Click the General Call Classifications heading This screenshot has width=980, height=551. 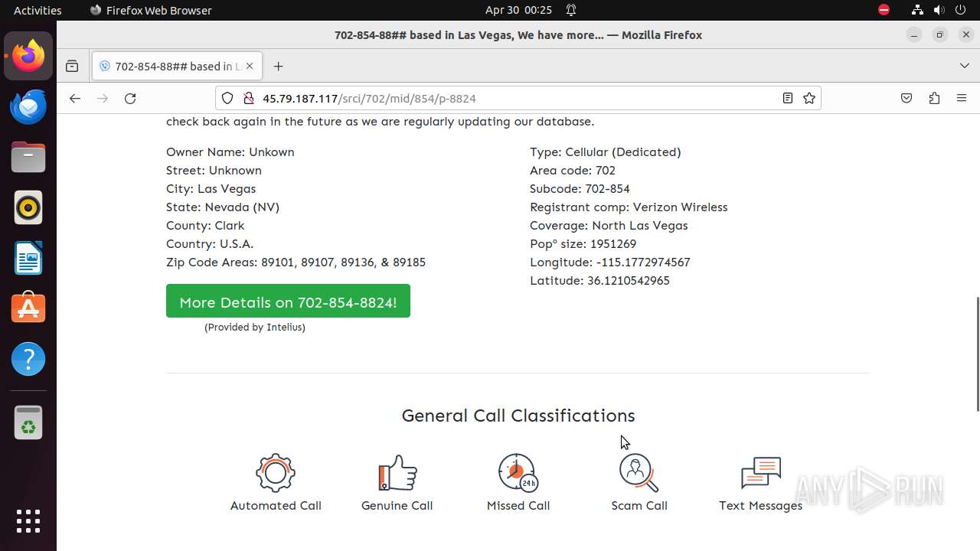(x=518, y=416)
